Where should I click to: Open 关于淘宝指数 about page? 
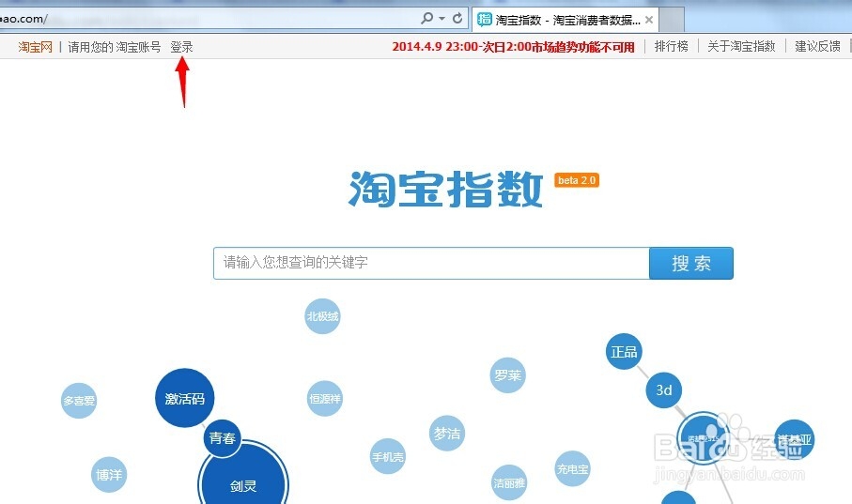point(741,47)
